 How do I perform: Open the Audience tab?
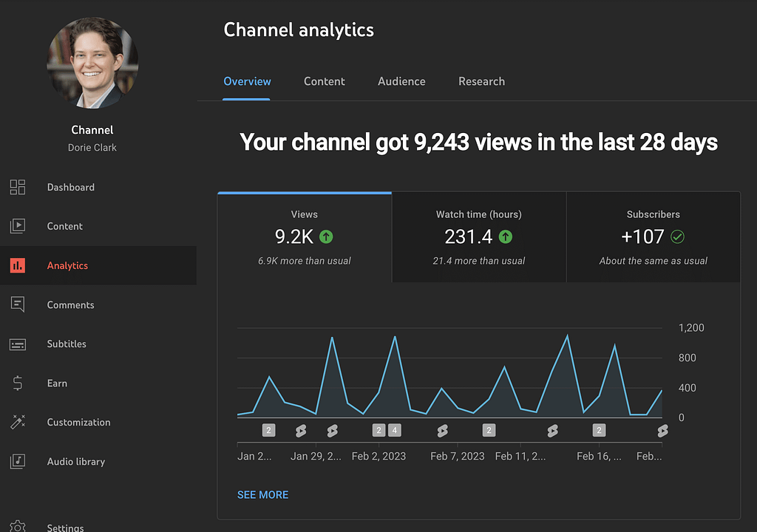click(x=401, y=81)
